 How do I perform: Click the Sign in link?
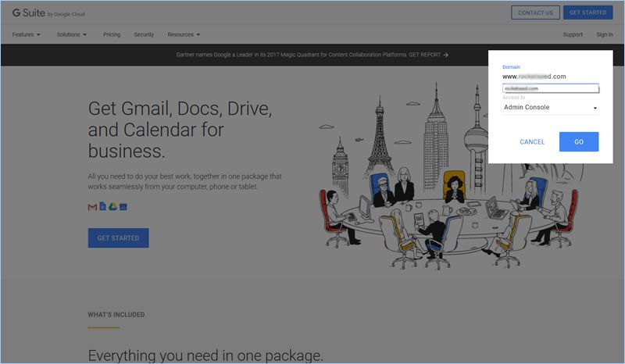tap(605, 34)
